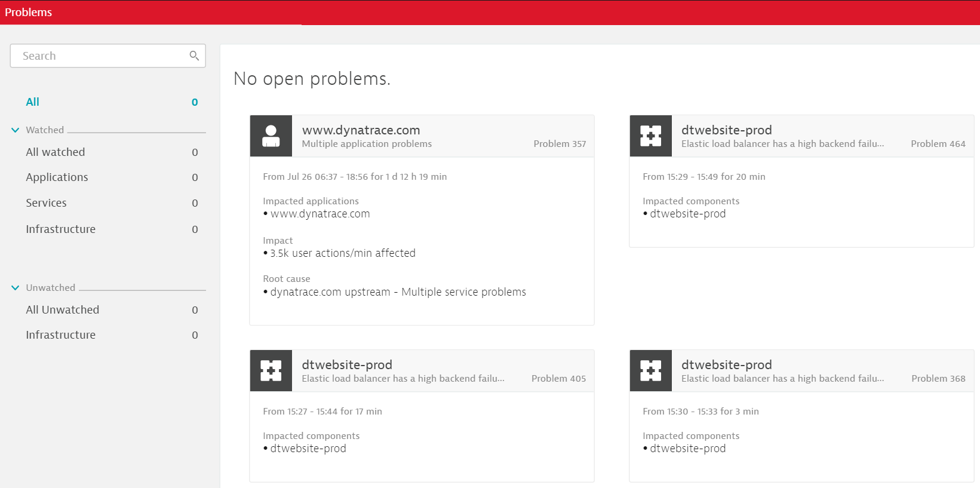980x488 pixels.
Task: Click the Unwatched section heading
Action: pos(51,288)
